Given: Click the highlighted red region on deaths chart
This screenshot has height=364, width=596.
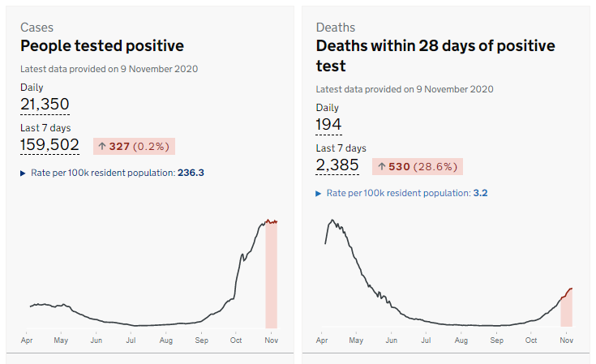Looking at the screenshot, I should (567, 310).
